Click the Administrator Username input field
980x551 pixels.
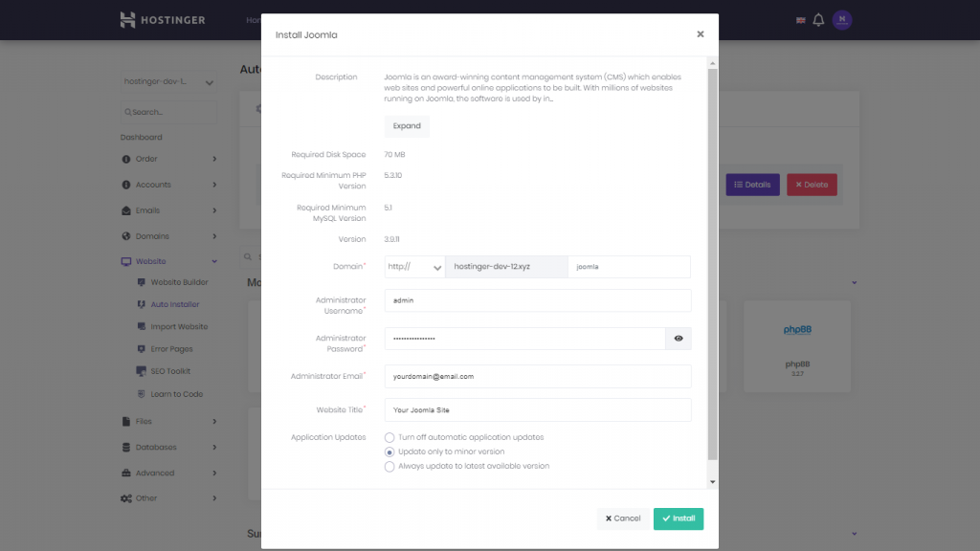[537, 300]
